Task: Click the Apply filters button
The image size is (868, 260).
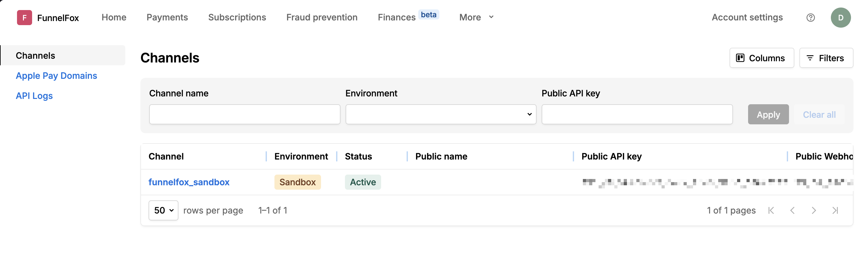Action: 768,114
